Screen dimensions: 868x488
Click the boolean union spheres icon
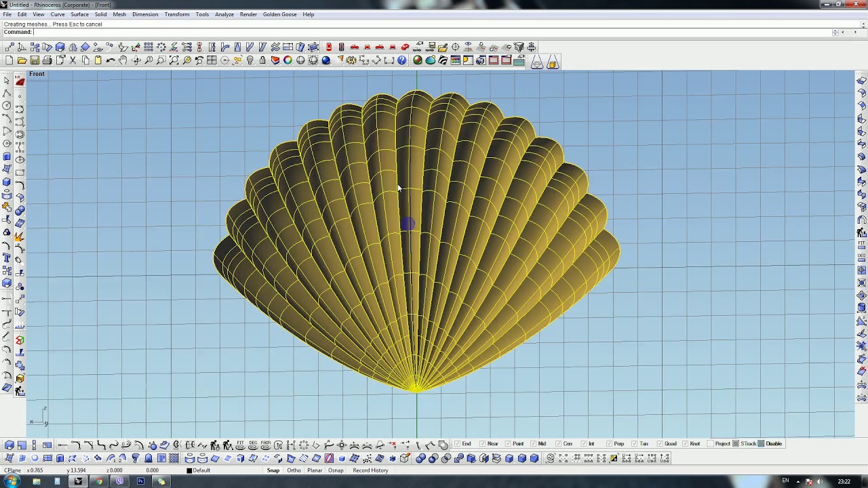[420, 458]
